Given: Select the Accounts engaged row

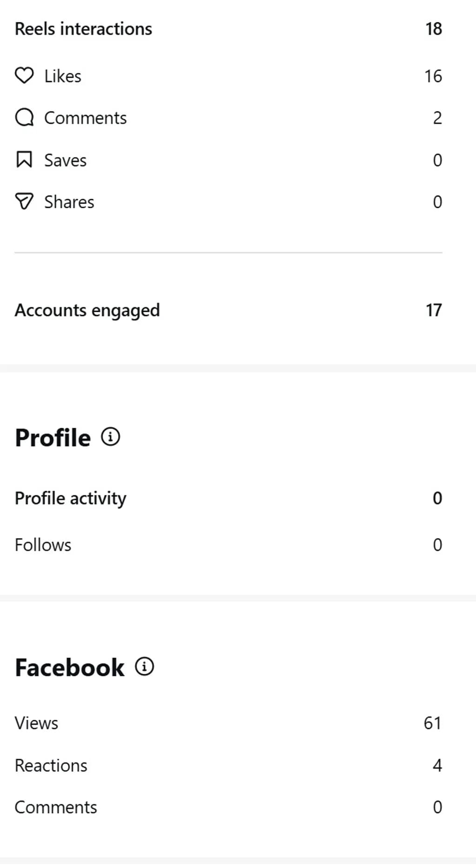Looking at the screenshot, I should [x=228, y=310].
